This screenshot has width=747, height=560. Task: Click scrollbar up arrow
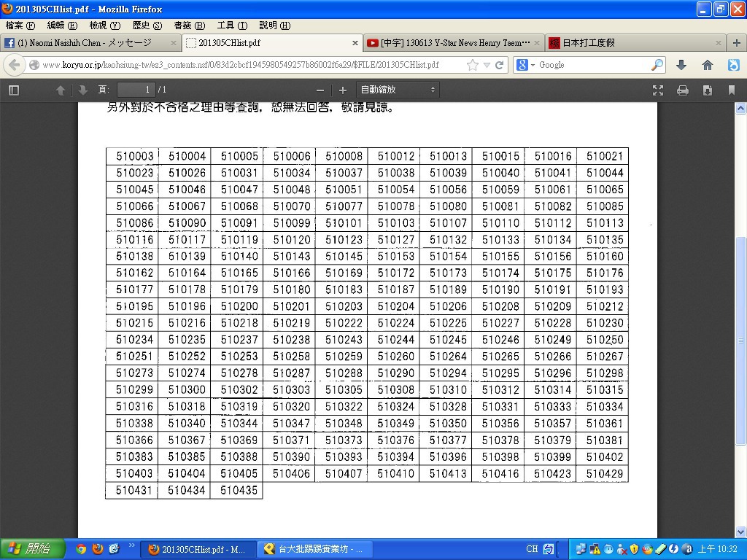point(741,109)
